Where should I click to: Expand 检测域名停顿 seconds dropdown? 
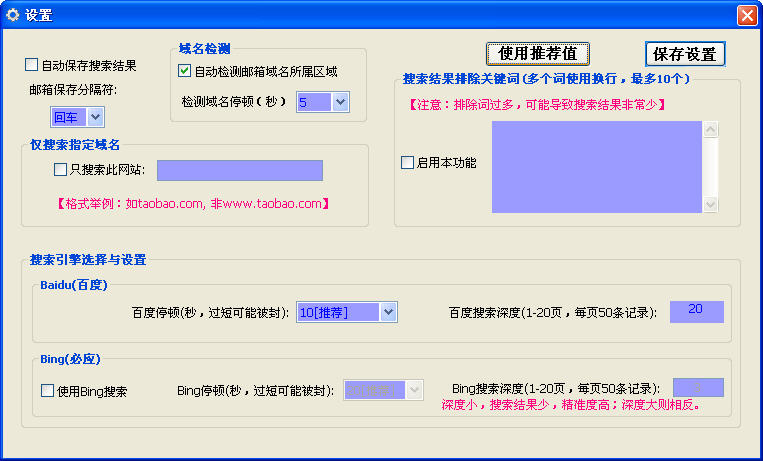tap(339, 102)
